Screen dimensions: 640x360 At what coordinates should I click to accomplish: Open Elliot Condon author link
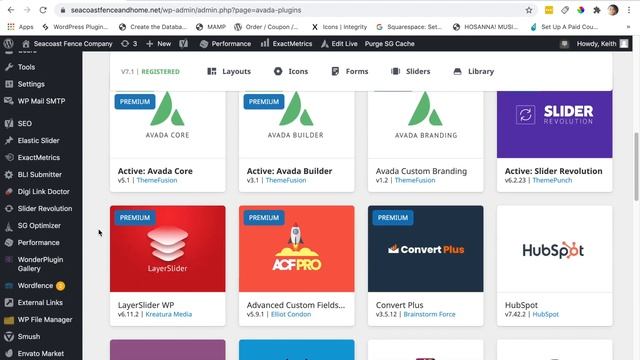291,314
